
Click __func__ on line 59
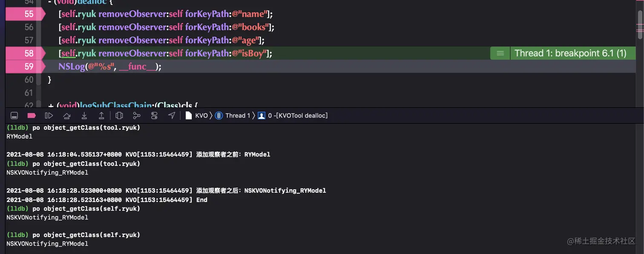138,66
